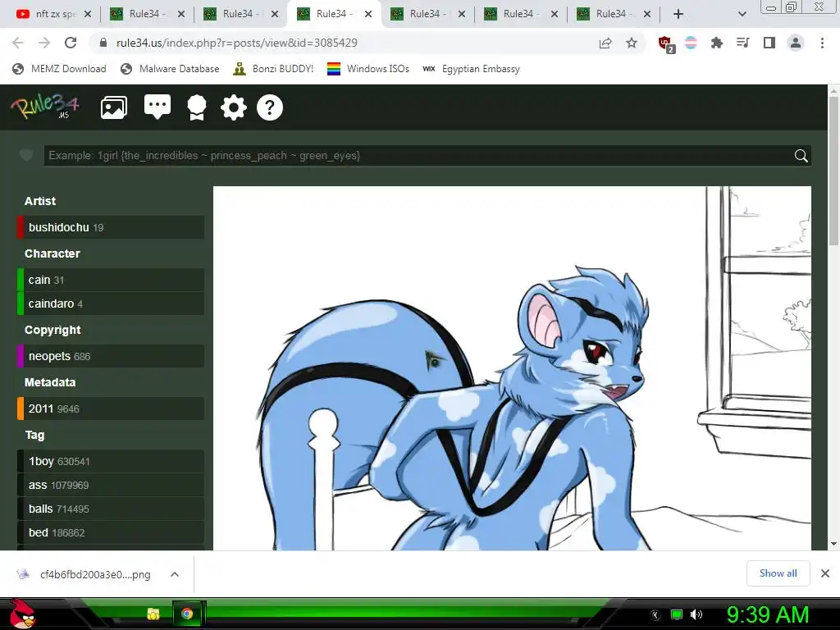
Task: Open the file explorer taskbar icon
Action: click(x=153, y=614)
